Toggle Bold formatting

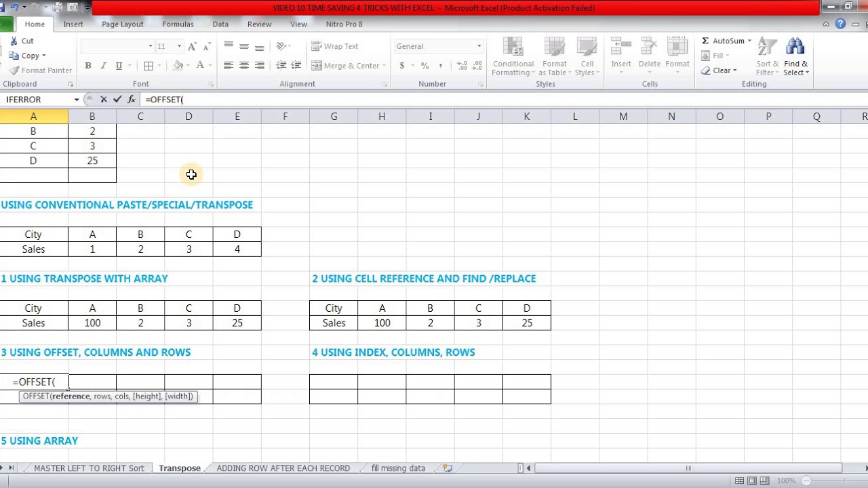pyautogui.click(x=87, y=66)
